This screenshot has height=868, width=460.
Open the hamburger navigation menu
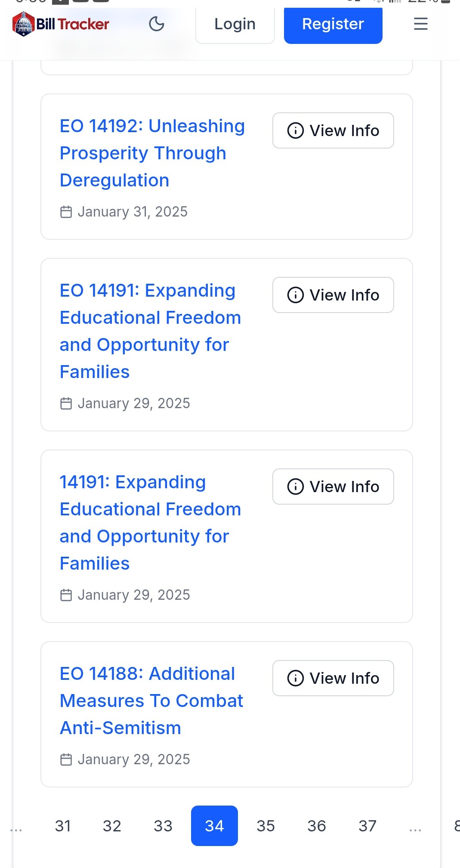(420, 24)
